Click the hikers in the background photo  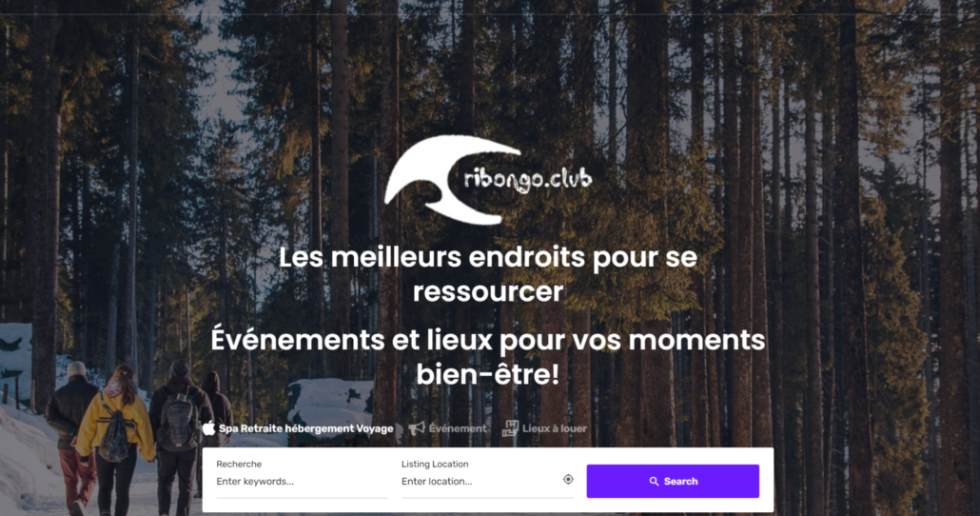coord(139,438)
